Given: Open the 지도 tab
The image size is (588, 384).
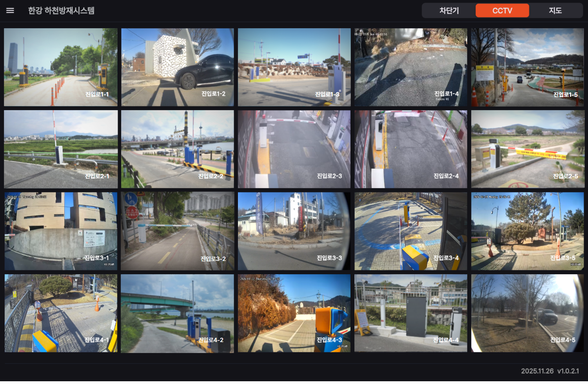Looking at the screenshot, I should [555, 11].
